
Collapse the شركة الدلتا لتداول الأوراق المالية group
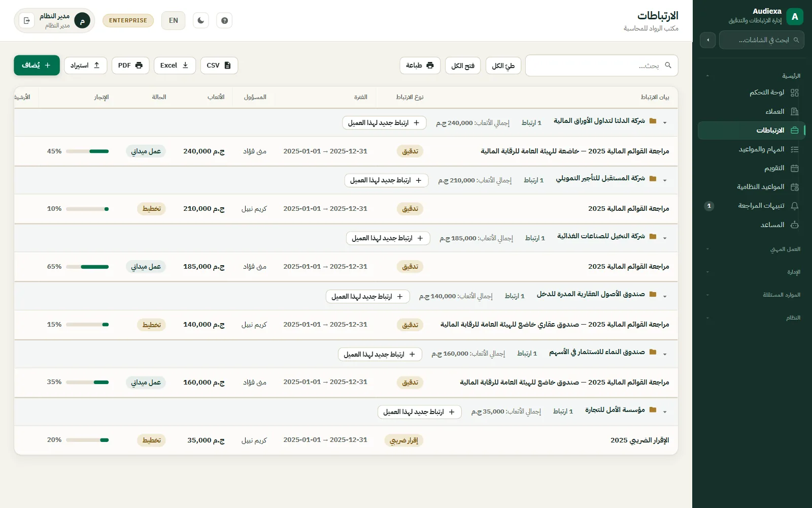(665, 123)
